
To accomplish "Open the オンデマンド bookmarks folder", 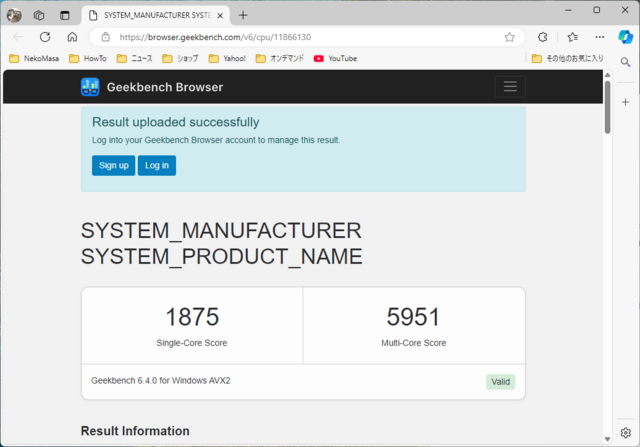I will tap(280, 58).
